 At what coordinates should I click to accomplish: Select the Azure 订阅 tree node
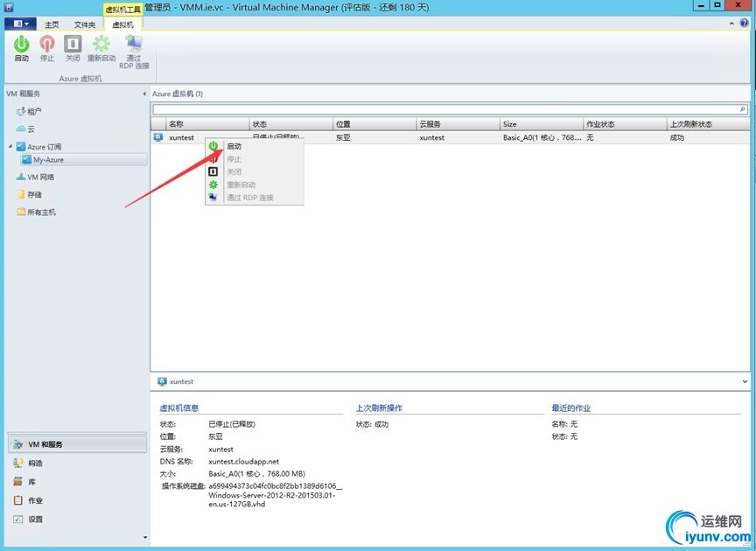(38, 147)
